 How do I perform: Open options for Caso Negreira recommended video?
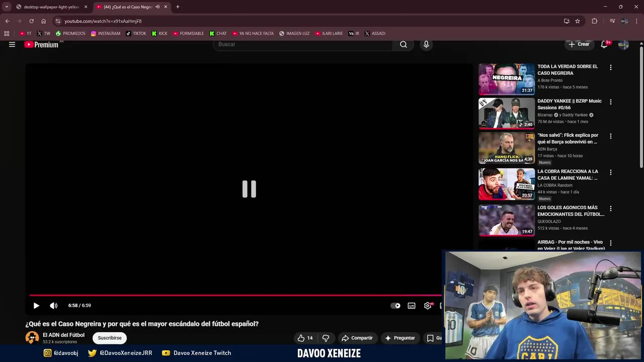pos(611,67)
